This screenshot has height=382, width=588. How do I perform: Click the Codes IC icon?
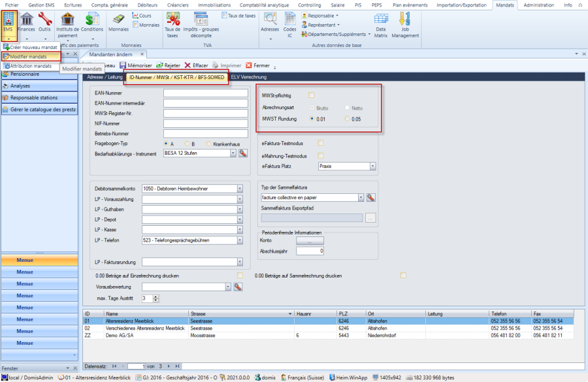(290, 26)
